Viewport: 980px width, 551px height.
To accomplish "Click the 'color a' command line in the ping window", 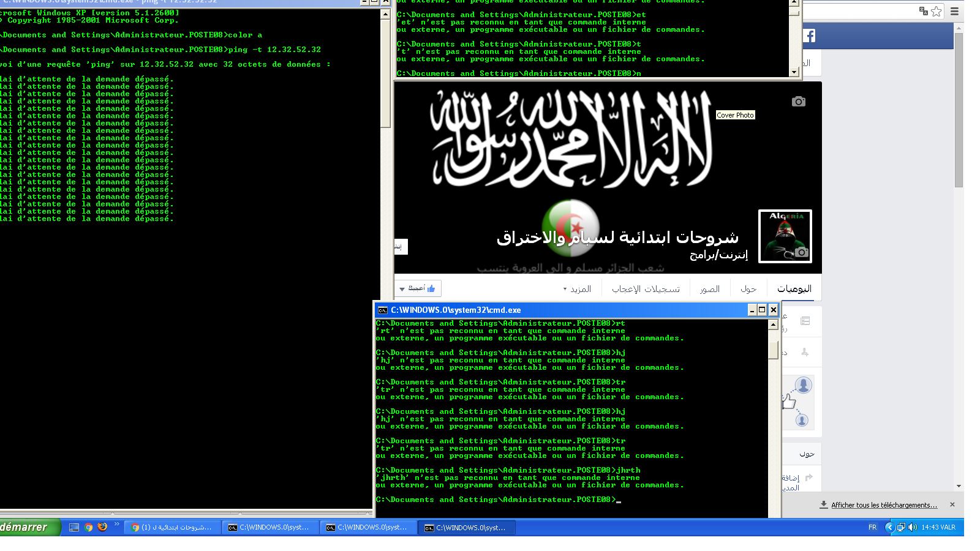I will click(x=245, y=35).
